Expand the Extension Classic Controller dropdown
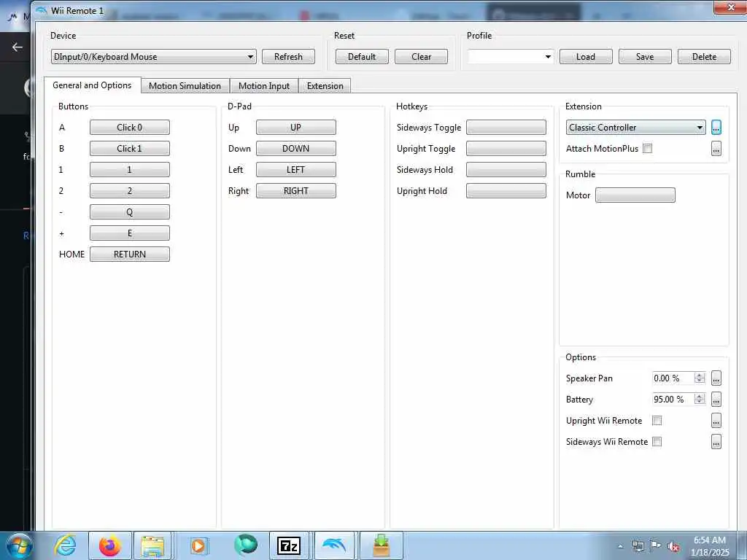 pos(635,127)
